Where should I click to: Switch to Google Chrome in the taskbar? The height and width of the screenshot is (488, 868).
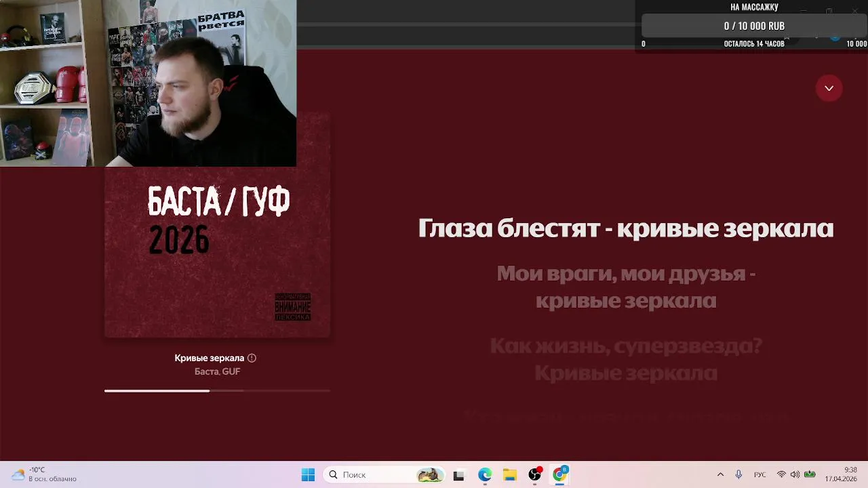pyautogui.click(x=560, y=474)
